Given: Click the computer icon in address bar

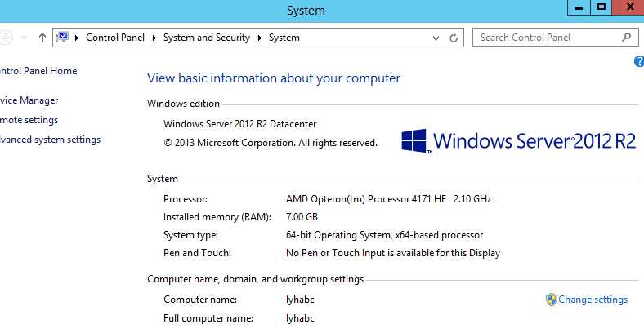Looking at the screenshot, I should pyautogui.click(x=62, y=38).
